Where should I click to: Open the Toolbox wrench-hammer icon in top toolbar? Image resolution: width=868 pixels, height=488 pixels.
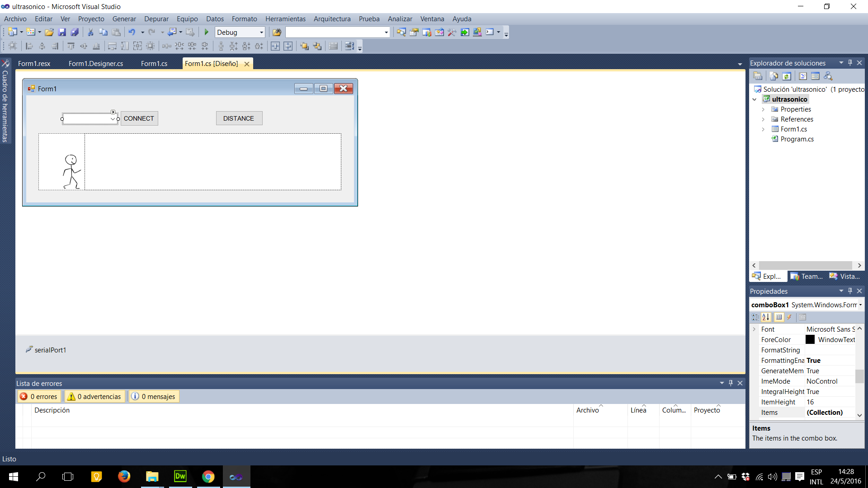point(452,32)
